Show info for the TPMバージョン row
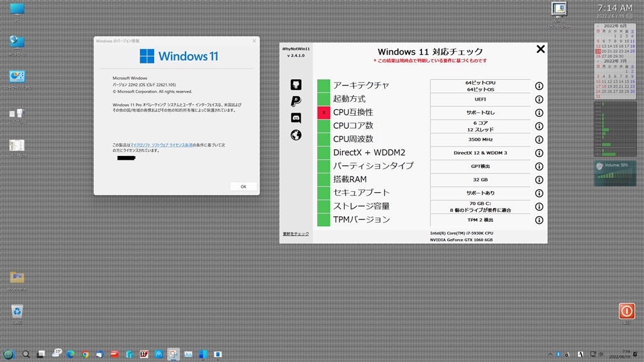 pos(539,220)
